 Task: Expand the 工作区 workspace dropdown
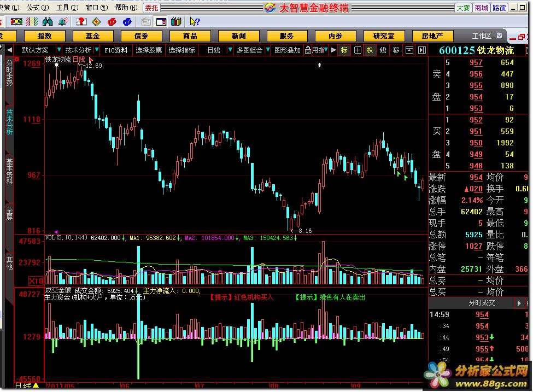click(x=499, y=36)
